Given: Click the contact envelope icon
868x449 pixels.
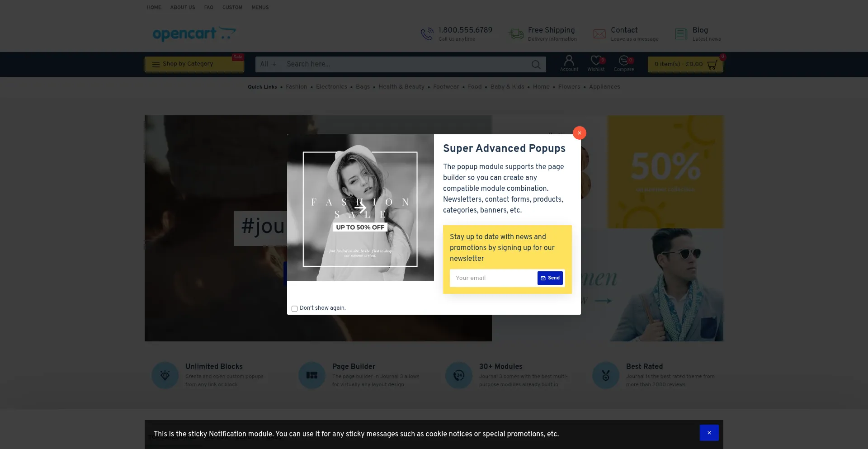Looking at the screenshot, I should point(599,34).
